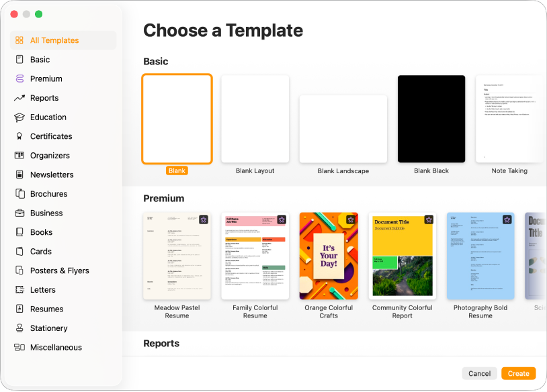
Task: Select the Books category icon
Action: click(x=21, y=232)
